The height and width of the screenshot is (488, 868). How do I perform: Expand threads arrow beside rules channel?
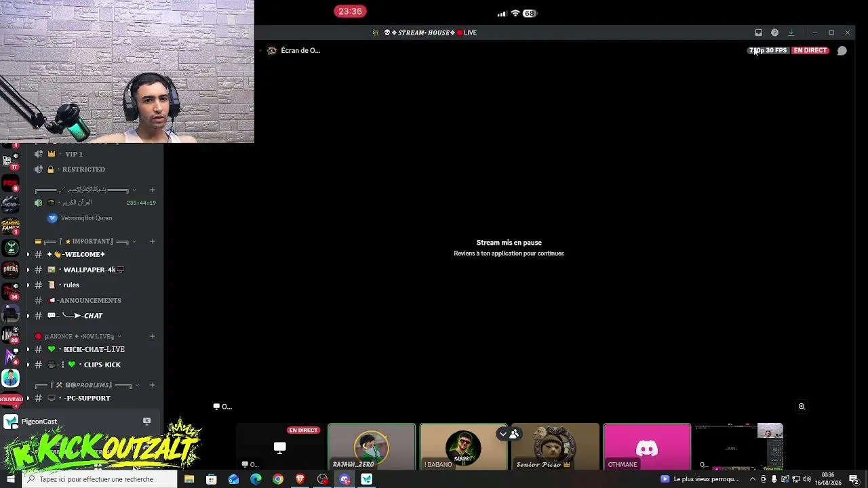pyautogui.click(x=28, y=285)
